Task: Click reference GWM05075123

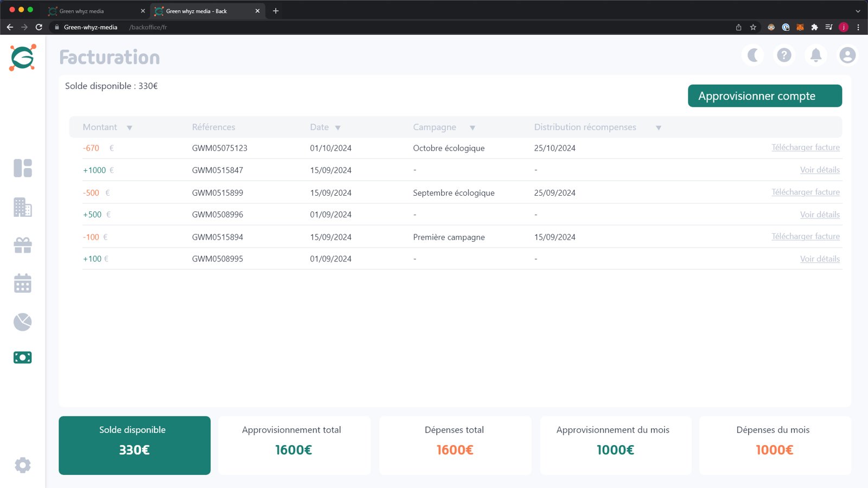Action: pos(220,148)
